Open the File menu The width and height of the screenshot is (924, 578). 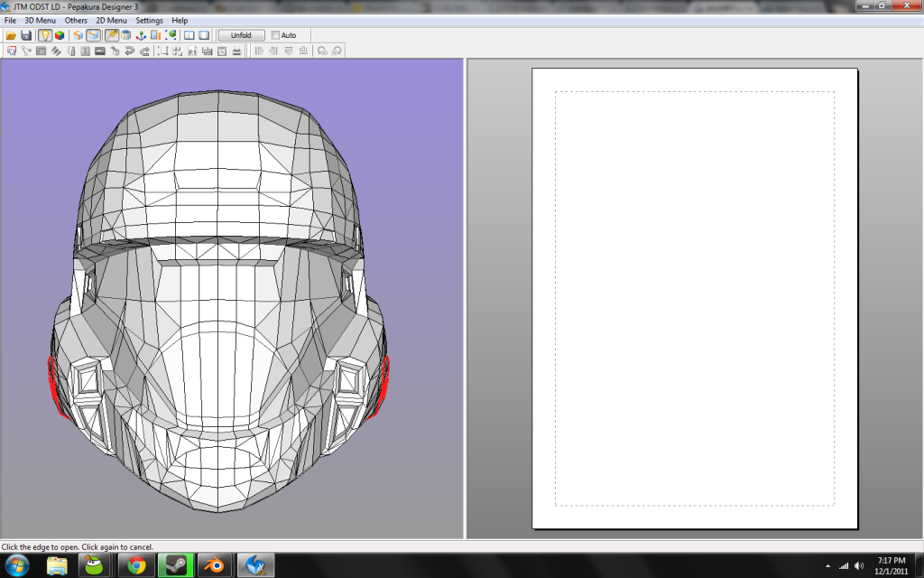[x=10, y=20]
